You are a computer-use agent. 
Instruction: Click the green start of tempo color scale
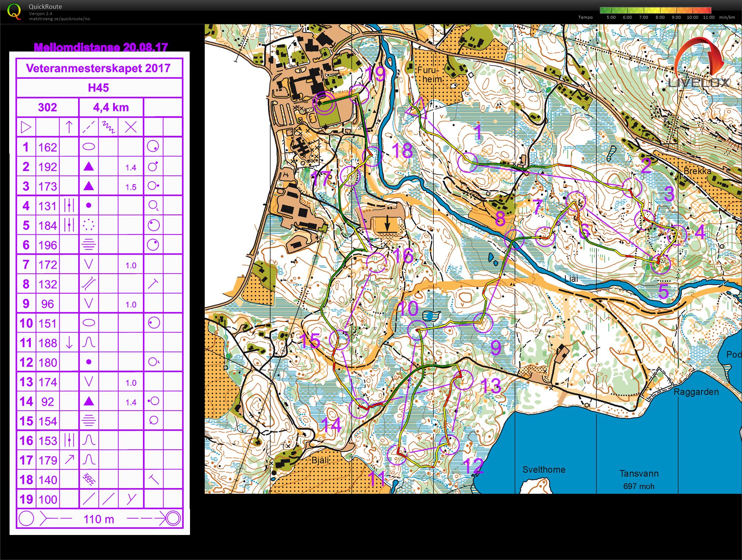click(x=603, y=10)
